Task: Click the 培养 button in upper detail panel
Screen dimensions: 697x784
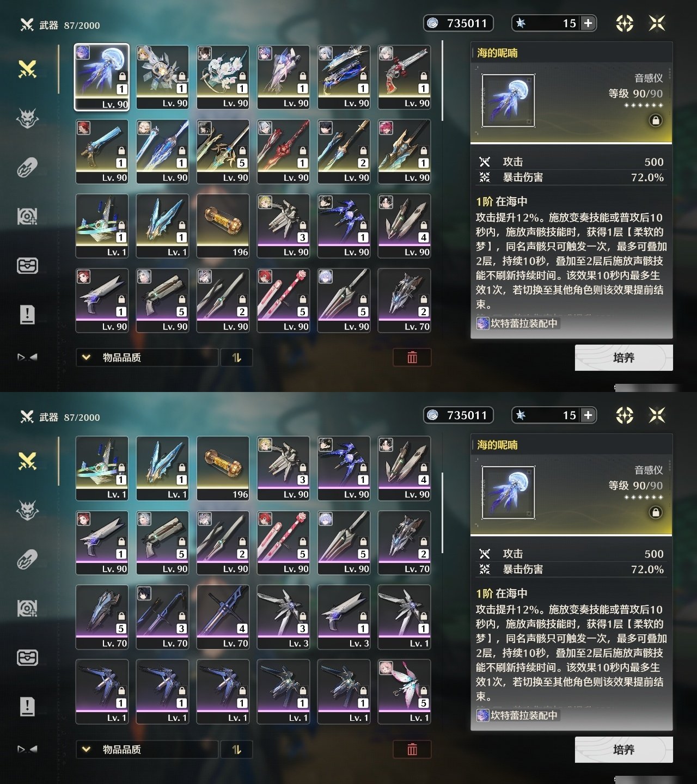Action: [623, 358]
